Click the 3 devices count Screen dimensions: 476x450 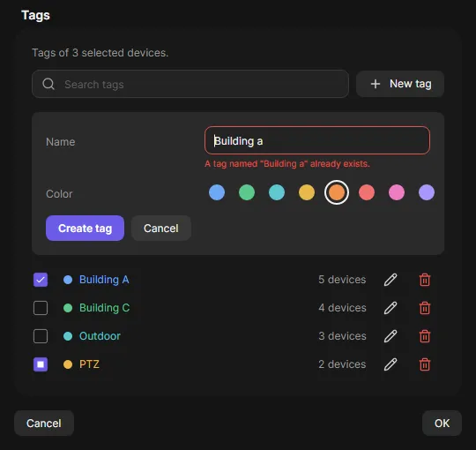tap(342, 336)
